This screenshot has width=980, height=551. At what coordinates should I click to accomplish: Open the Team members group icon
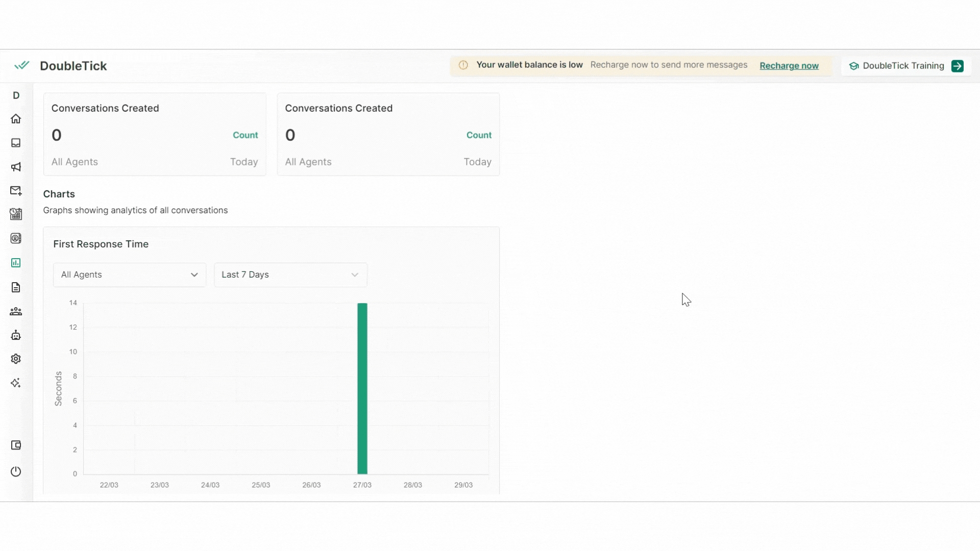point(16,311)
